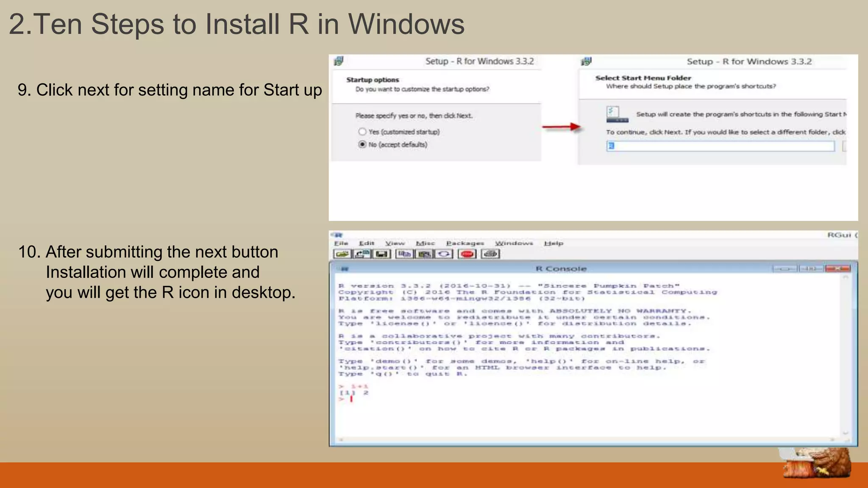Click the Copy icon in RGui toolbar
The height and width of the screenshot is (488, 868).
(404, 254)
